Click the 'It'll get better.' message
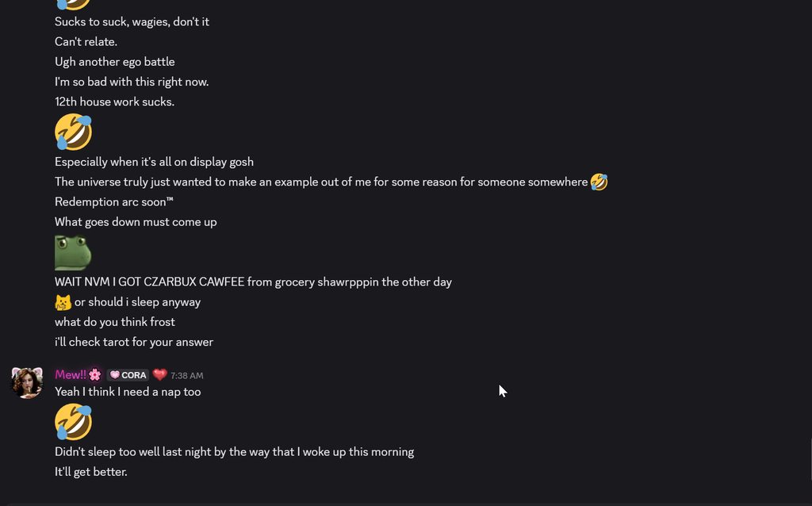This screenshot has width=812, height=506. 91,472
